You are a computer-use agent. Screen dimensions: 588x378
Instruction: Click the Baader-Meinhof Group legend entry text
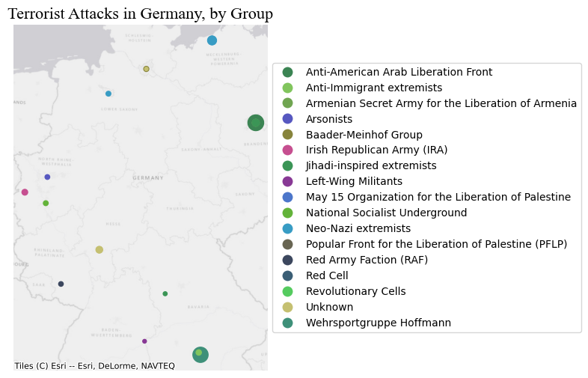tap(364, 135)
